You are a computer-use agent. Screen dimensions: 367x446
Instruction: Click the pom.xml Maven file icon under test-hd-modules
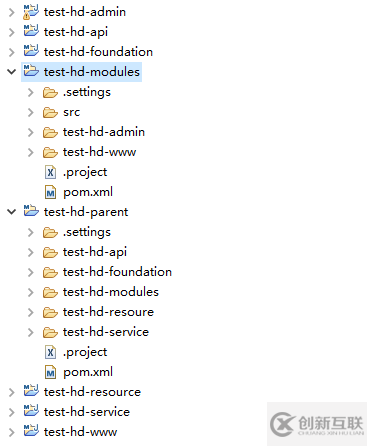pos(50,192)
